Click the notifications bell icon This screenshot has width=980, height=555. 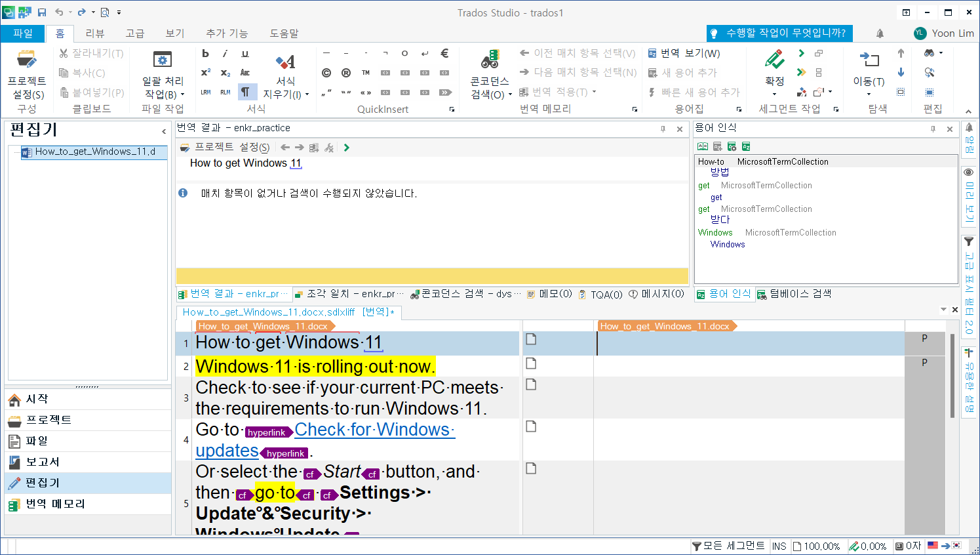(880, 33)
